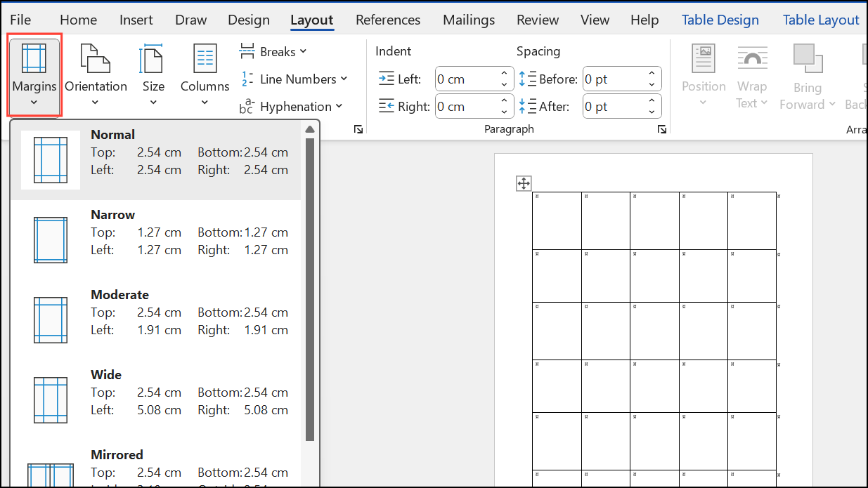Open the Page Setup dialog launcher
Viewport: 868px width, 488px height.
click(x=358, y=129)
